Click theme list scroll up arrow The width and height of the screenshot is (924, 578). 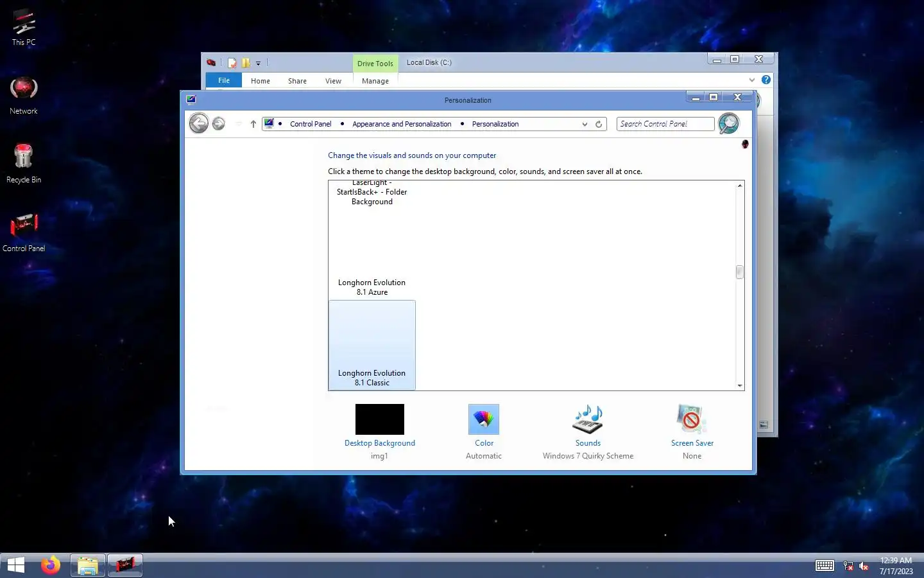740,186
